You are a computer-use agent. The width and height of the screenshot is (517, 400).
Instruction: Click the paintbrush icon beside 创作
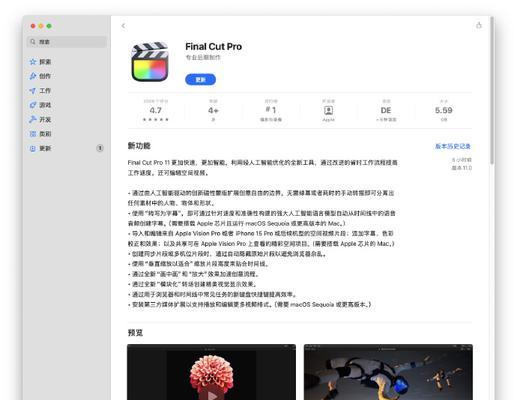(33, 76)
